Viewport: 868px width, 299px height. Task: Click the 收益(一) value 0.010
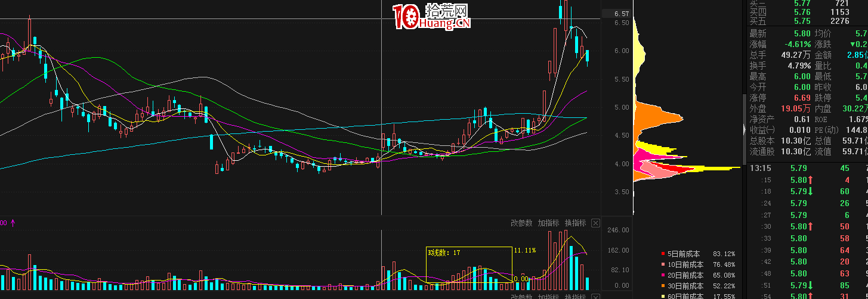pyautogui.click(x=799, y=130)
